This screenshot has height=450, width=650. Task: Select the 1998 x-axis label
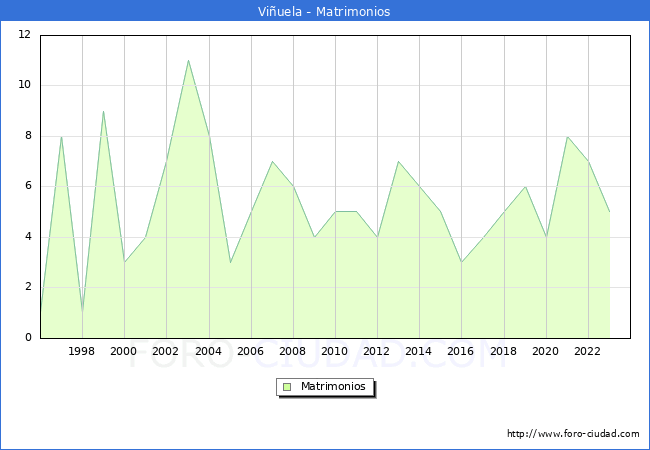coord(81,351)
